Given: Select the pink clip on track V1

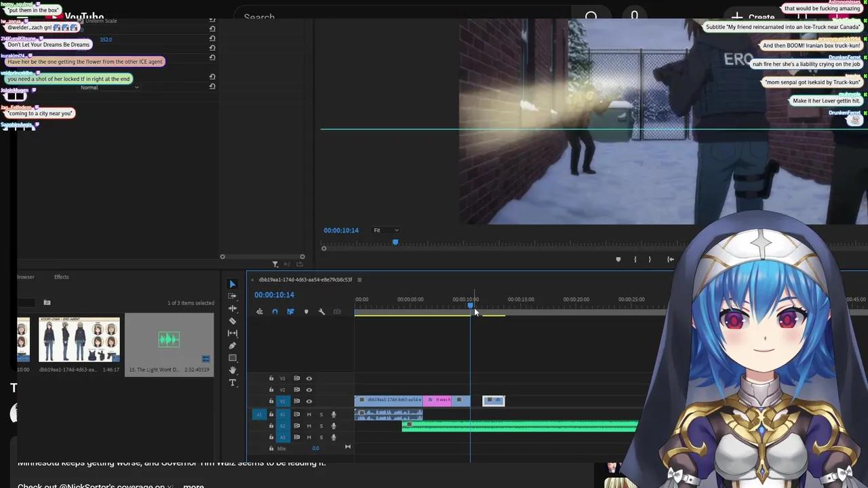Looking at the screenshot, I should point(439,401).
